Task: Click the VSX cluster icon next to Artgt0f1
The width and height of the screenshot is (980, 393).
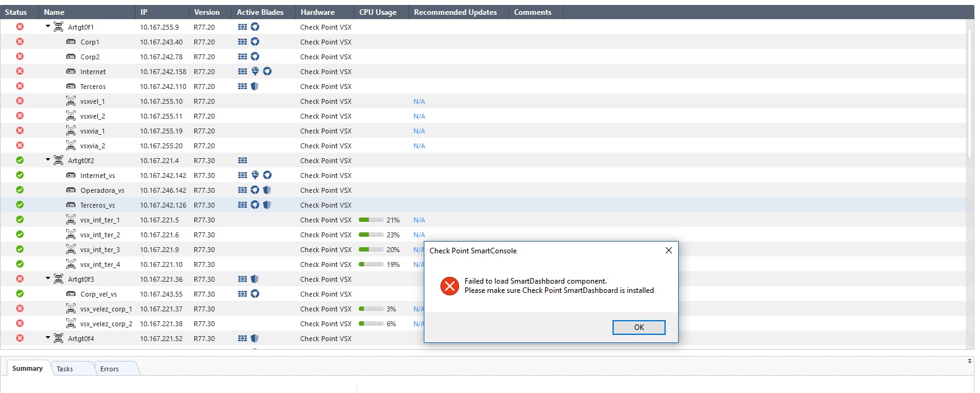Action: coord(58,27)
